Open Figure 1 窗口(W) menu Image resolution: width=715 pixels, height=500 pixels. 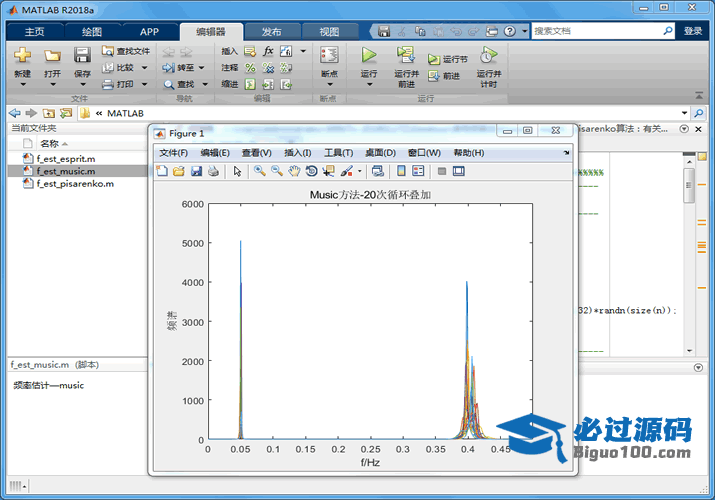tap(424, 153)
